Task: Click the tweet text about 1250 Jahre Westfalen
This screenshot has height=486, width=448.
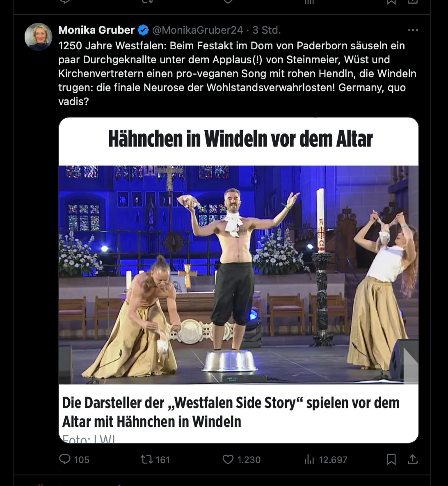Action: [x=237, y=73]
